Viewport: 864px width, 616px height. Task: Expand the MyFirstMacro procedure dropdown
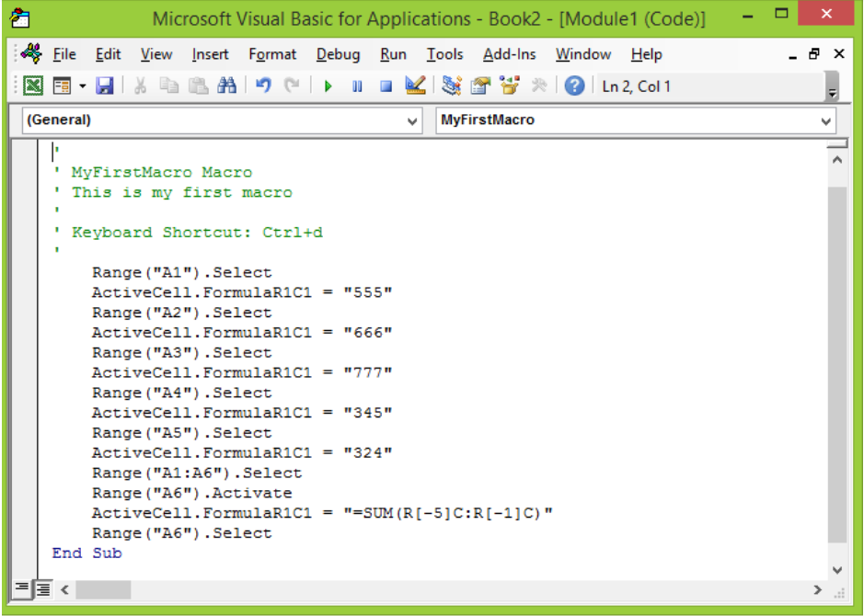point(825,120)
